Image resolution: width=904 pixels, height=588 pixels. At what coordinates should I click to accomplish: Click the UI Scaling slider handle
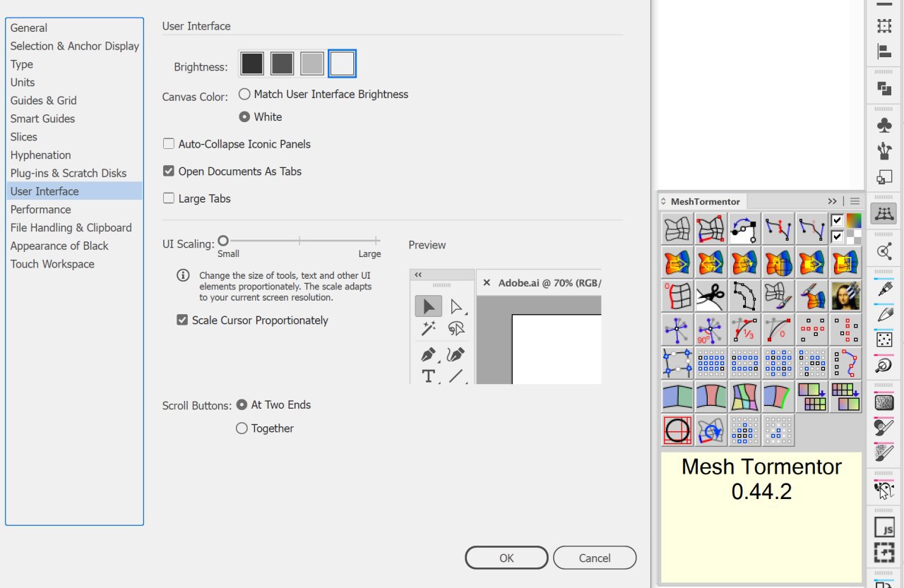pyautogui.click(x=223, y=241)
